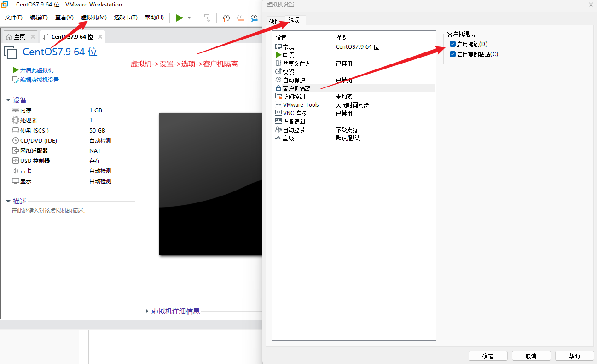The height and width of the screenshot is (364, 597).
Task: Click the revert to snapshot icon
Action: click(240, 18)
